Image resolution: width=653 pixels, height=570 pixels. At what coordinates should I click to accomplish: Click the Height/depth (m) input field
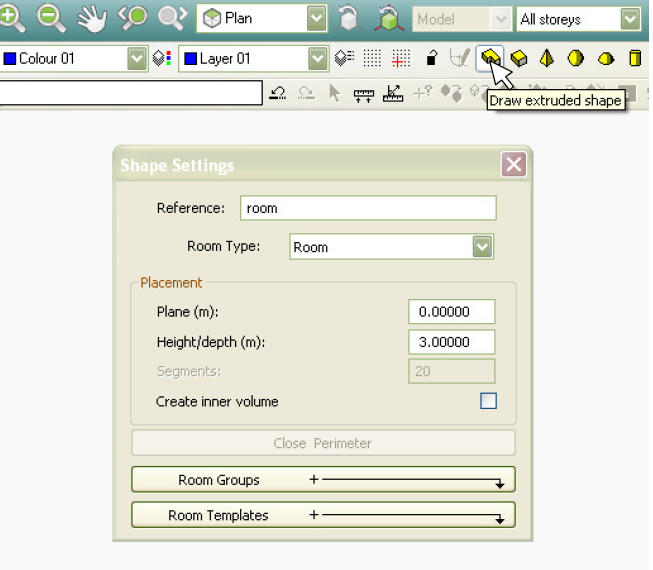tap(452, 342)
